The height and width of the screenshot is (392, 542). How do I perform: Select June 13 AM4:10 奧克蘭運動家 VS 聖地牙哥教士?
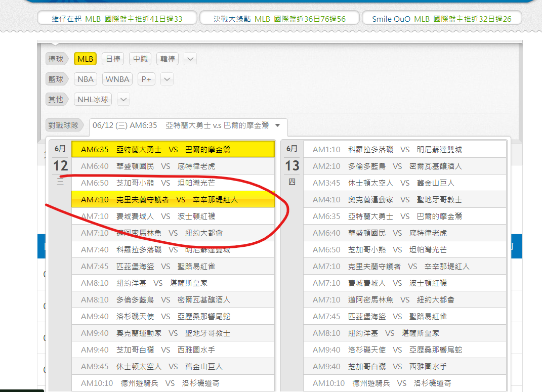tap(405, 200)
